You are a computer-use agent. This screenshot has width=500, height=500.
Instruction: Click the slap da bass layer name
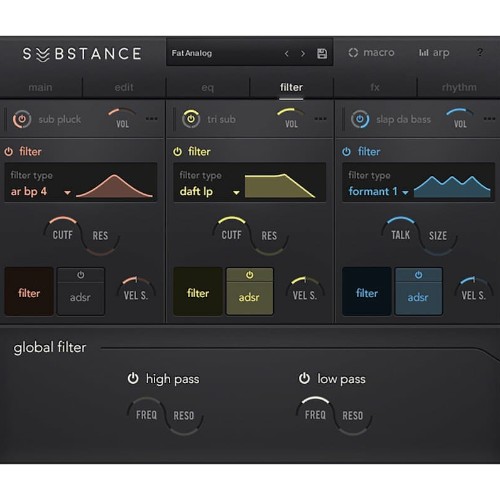click(x=403, y=119)
